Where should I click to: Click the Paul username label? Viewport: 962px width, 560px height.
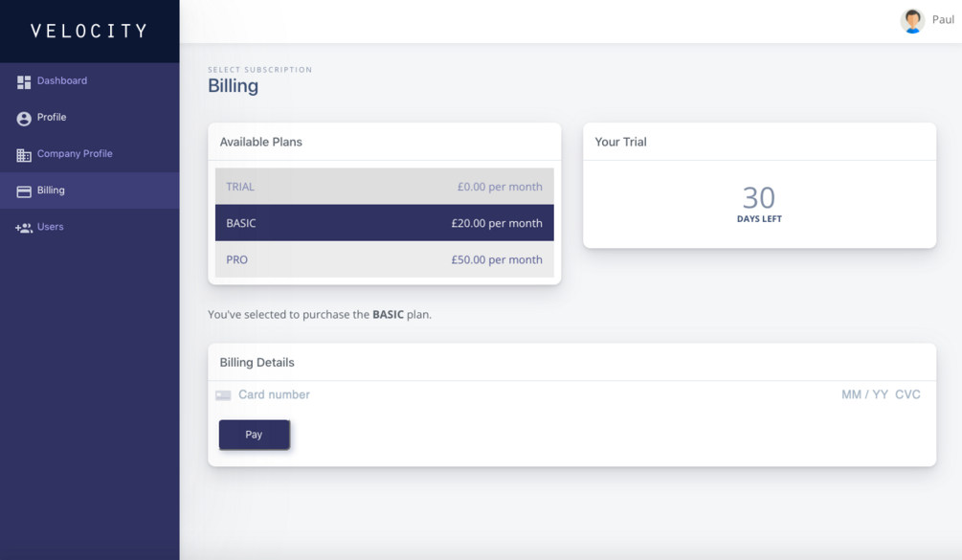pyautogui.click(x=943, y=20)
